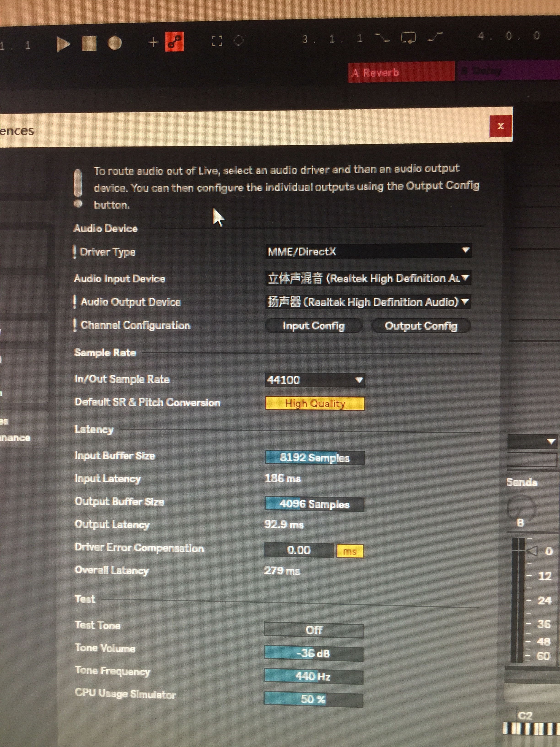The image size is (560, 747).
Task: Click the Output Config button
Action: (421, 325)
